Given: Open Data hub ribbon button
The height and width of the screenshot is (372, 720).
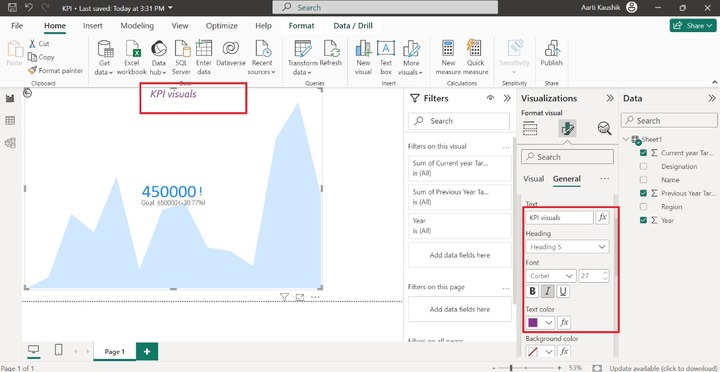Looking at the screenshot, I should click(158, 57).
